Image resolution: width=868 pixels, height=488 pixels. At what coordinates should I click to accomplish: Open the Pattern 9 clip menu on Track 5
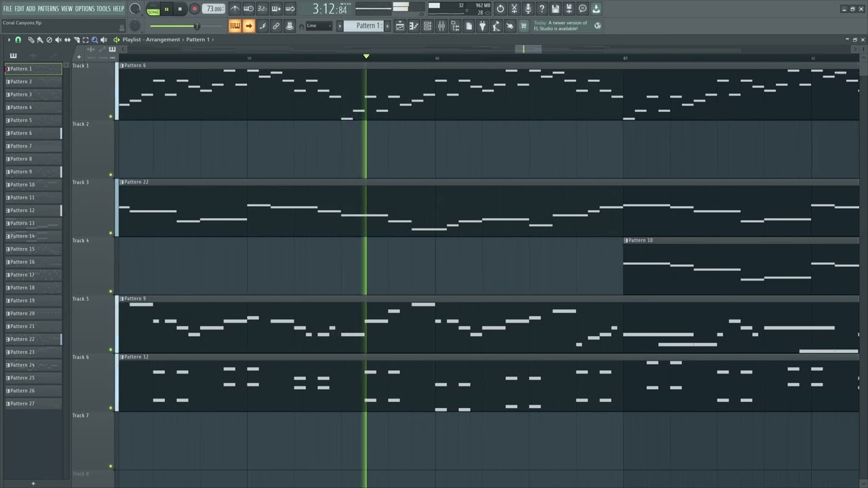click(121, 299)
